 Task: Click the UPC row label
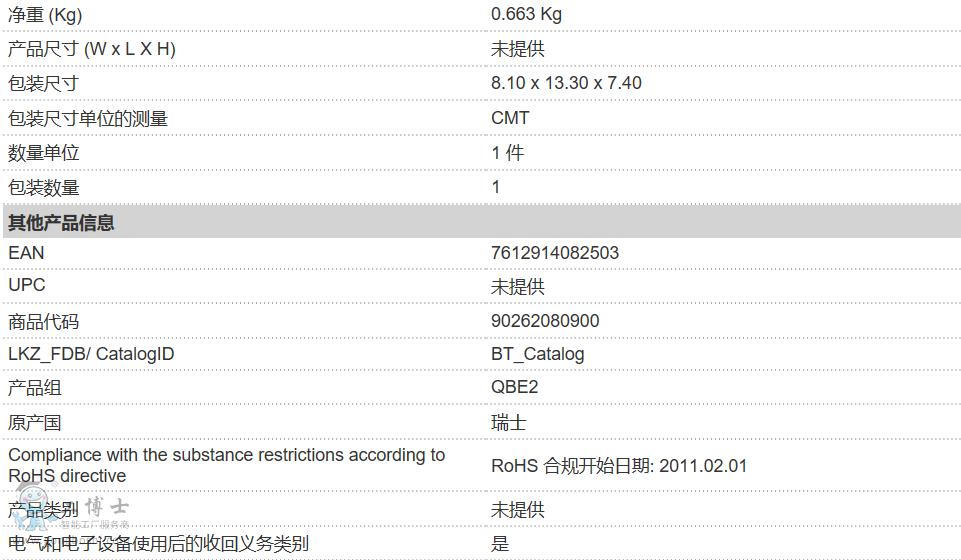click(x=27, y=285)
